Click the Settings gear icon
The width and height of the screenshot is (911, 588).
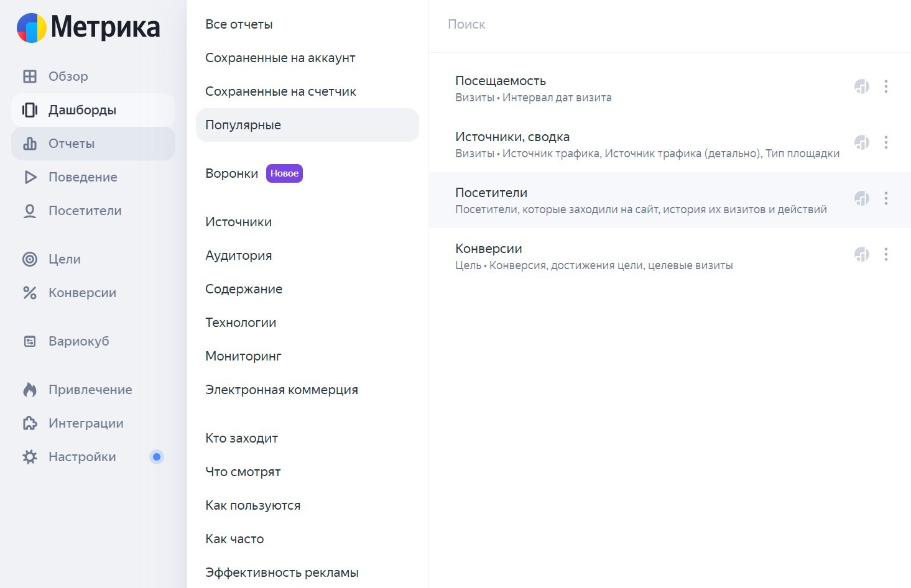click(30, 457)
